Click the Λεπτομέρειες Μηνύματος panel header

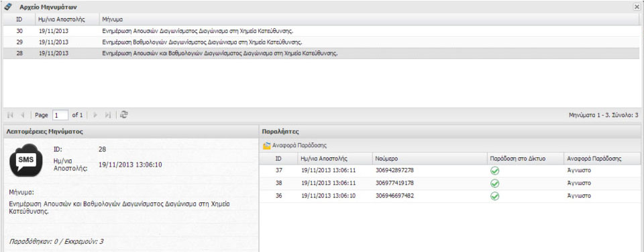(131, 132)
